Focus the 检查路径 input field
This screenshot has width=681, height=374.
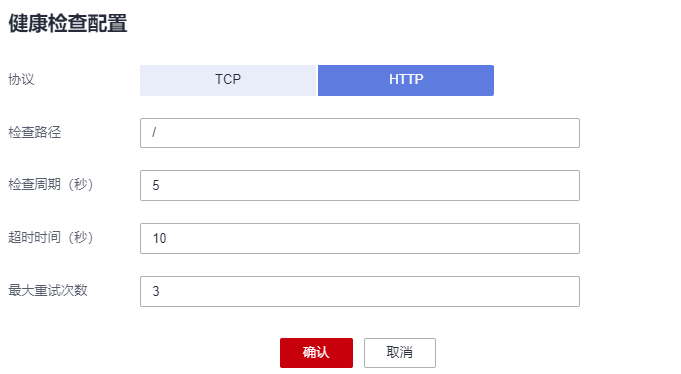pyautogui.click(x=360, y=133)
